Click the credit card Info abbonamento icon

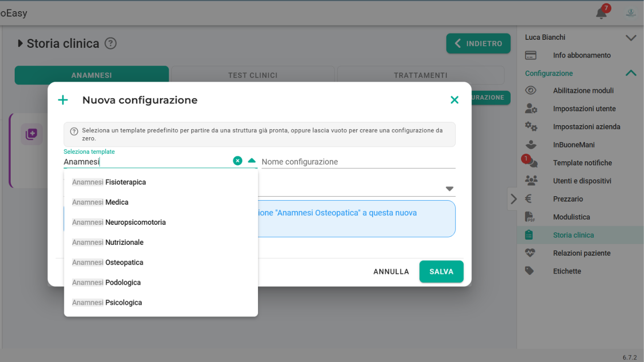(x=530, y=55)
